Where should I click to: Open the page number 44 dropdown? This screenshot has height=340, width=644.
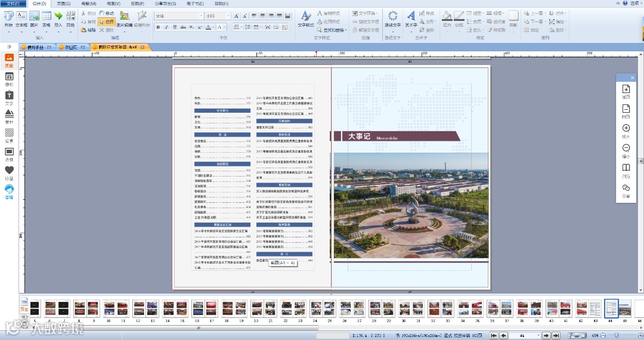538,335
